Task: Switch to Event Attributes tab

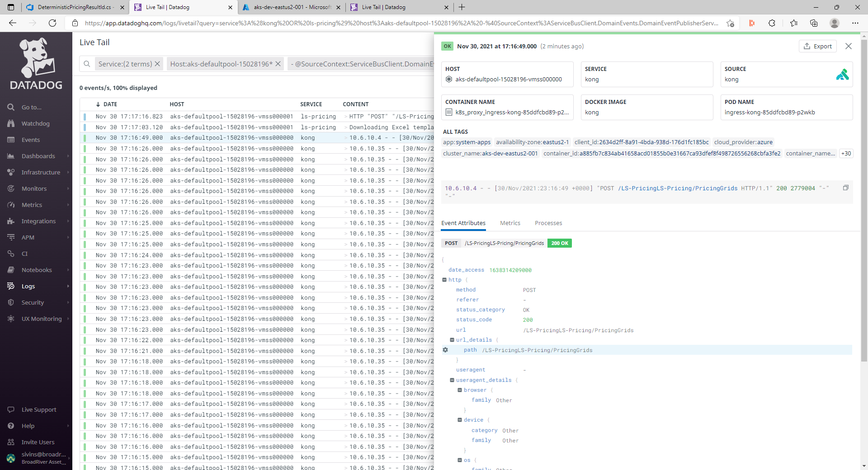Action: (x=463, y=223)
